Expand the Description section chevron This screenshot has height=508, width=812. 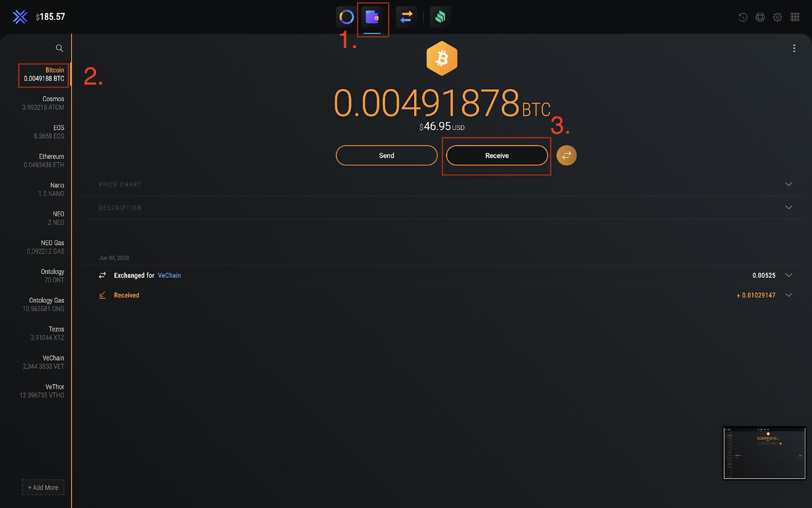(789, 208)
